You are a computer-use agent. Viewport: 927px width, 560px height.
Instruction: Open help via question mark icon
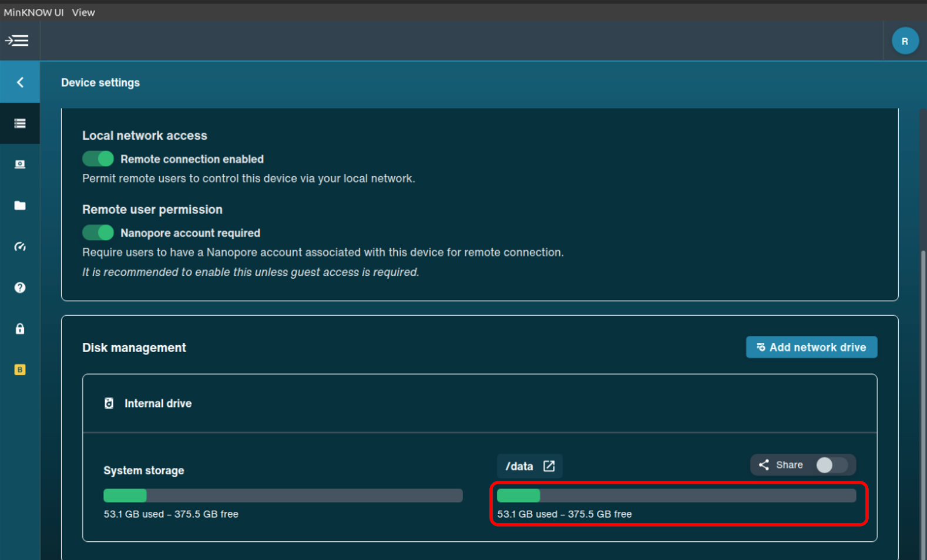pyautogui.click(x=20, y=288)
